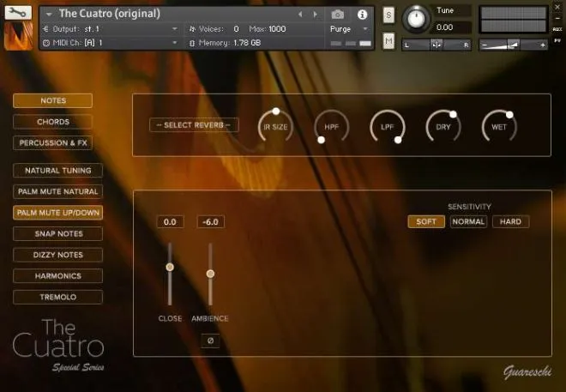Image resolution: width=566 pixels, height=392 pixels.
Task: Open the SELECT REVERB dropdown
Action: (194, 125)
